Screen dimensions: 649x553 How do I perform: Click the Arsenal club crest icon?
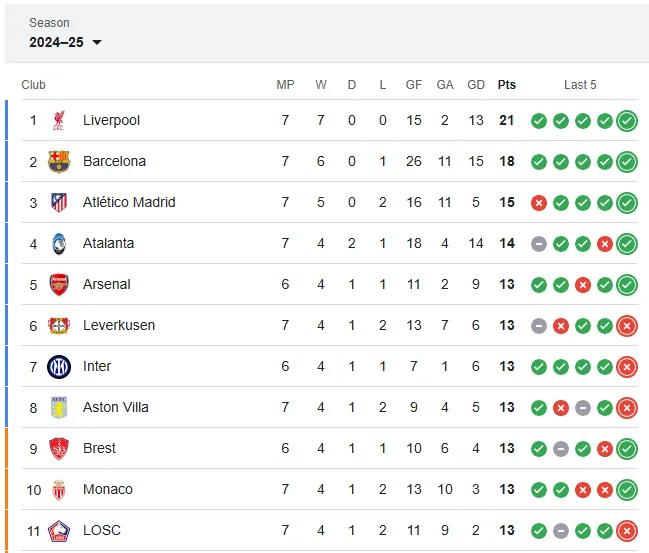point(59,284)
